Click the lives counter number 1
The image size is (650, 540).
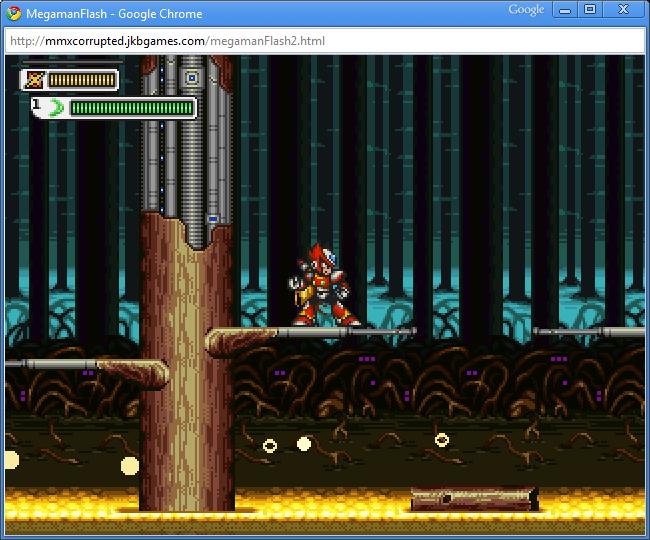tap(36, 104)
